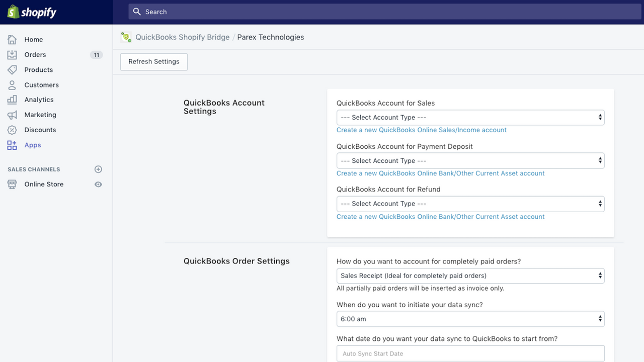The width and height of the screenshot is (644, 362).
Task: Click the Analytics bar chart icon
Action: pos(12,100)
